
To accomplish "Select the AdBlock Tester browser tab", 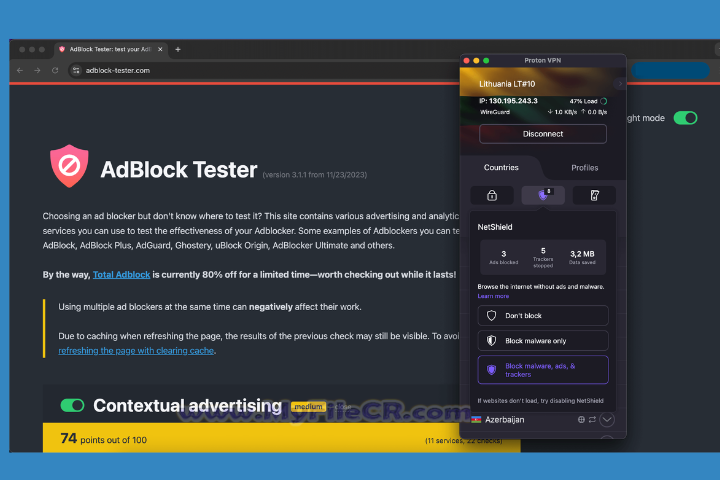I will pyautogui.click(x=111, y=49).
